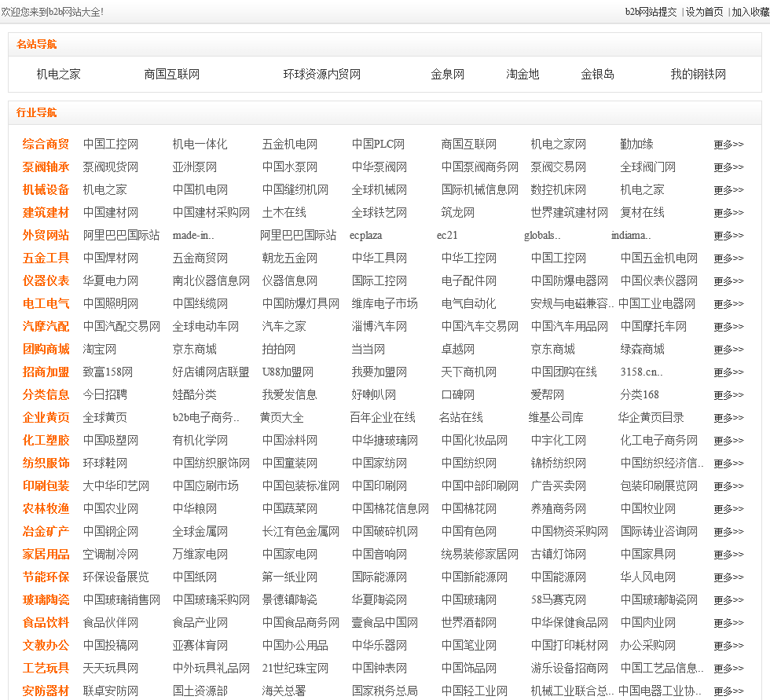
Task: Open 养殖商务网 link
Action: [559, 508]
